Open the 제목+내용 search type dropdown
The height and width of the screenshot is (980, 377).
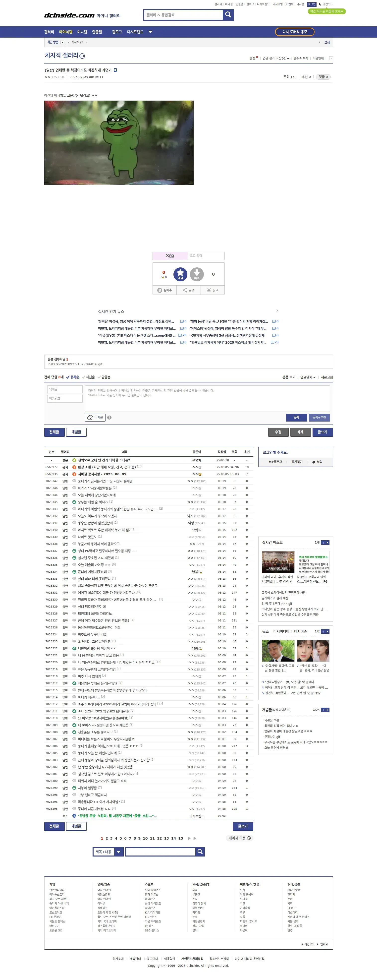coord(108,852)
